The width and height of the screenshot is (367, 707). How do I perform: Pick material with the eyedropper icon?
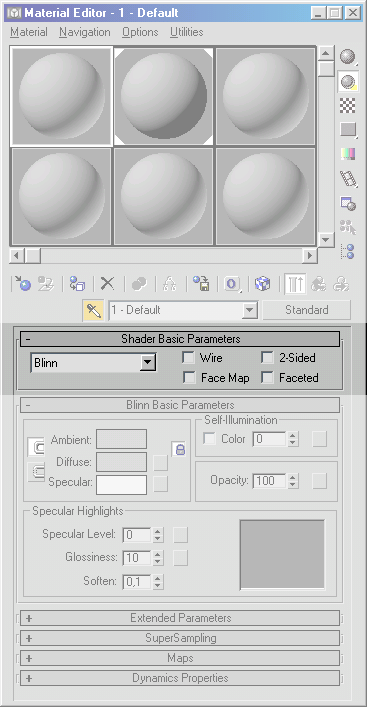click(93, 310)
